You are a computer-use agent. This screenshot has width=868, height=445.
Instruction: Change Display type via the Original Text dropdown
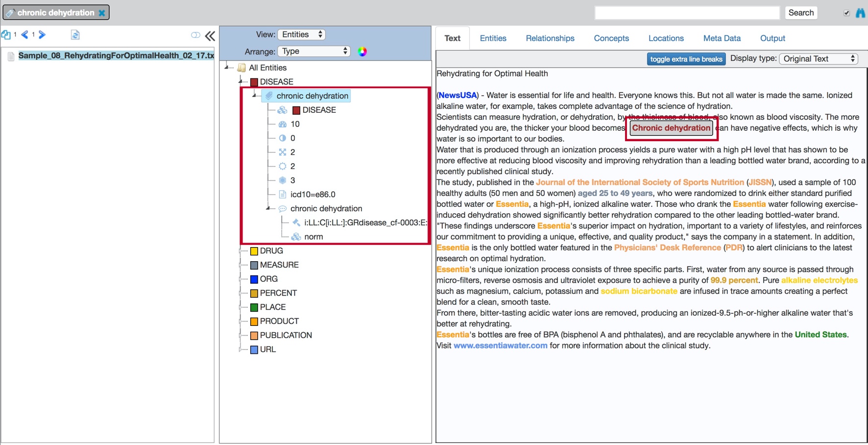tap(818, 58)
